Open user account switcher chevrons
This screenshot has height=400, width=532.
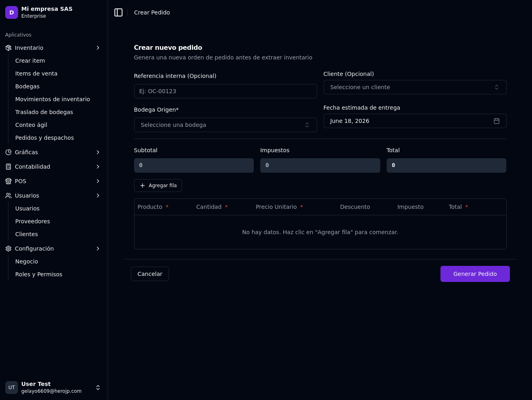pos(98,388)
